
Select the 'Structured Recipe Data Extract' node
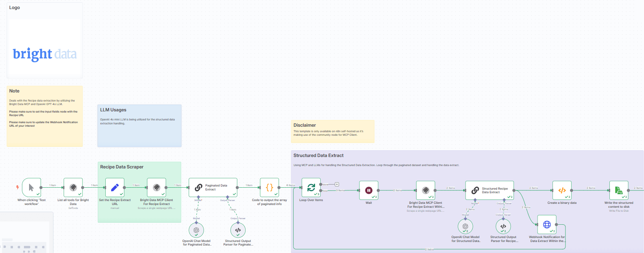(x=490, y=190)
